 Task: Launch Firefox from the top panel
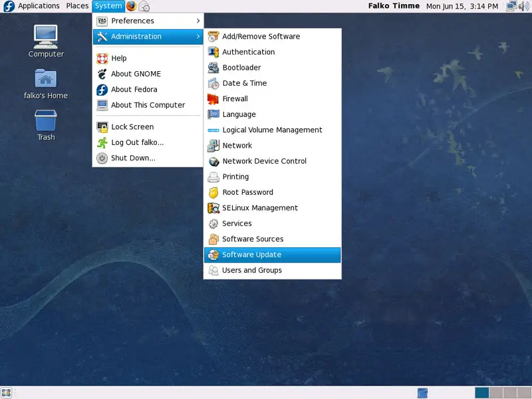click(131, 6)
